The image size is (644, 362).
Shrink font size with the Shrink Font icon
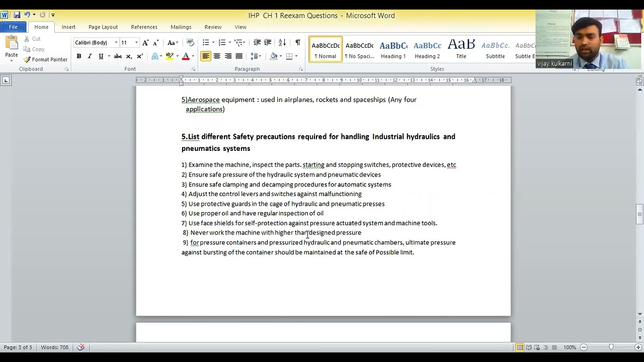(156, 43)
